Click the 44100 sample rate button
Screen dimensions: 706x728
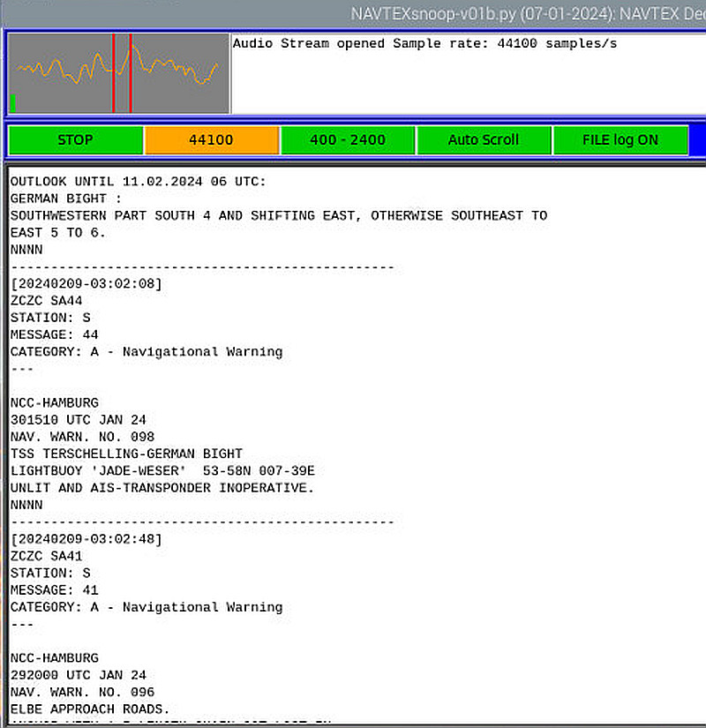click(212, 139)
